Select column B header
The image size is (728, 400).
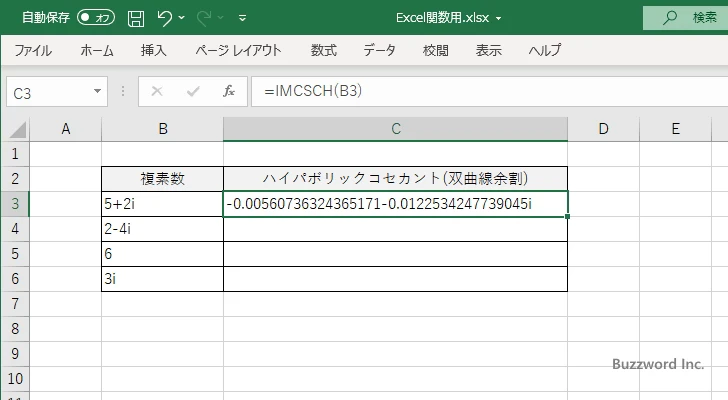(x=162, y=129)
